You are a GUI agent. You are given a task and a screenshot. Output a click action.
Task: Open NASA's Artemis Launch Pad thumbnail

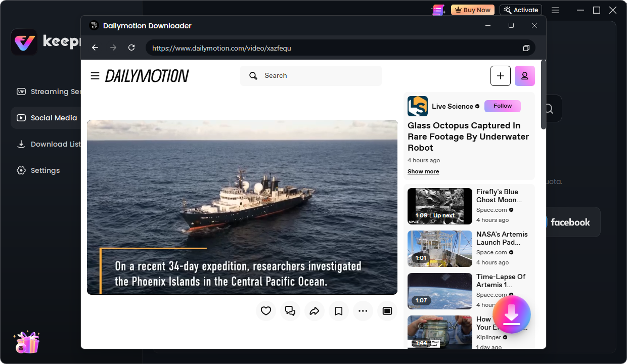[x=440, y=249]
